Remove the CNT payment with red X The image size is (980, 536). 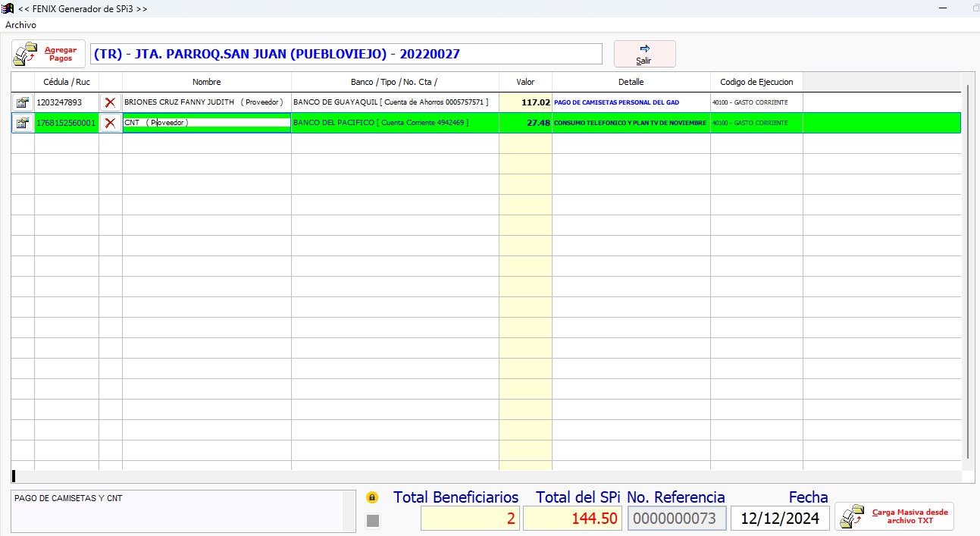coord(111,123)
